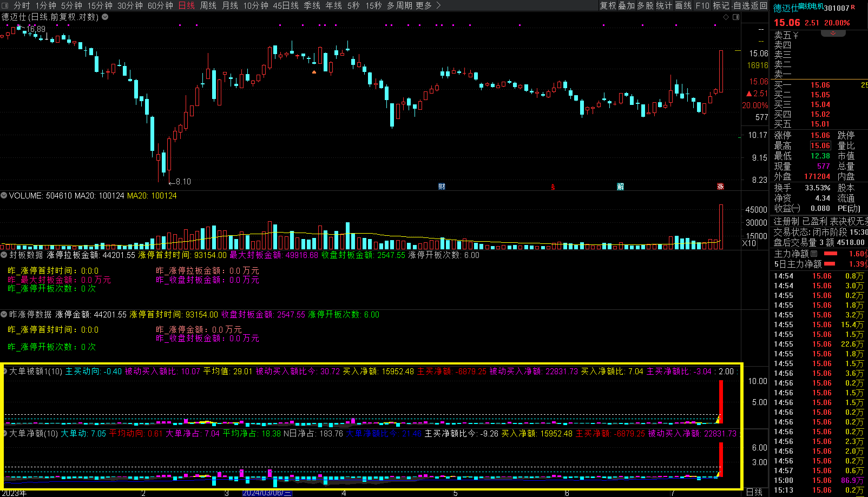Toggle the side panel icon beside the diamond
This screenshot has width=868, height=497.
pos(736,17)
